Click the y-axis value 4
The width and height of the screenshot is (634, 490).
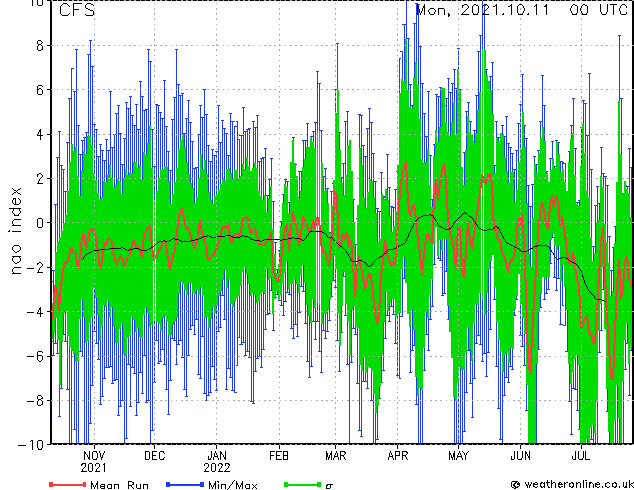pyautogui.click(x=40, y=134)
